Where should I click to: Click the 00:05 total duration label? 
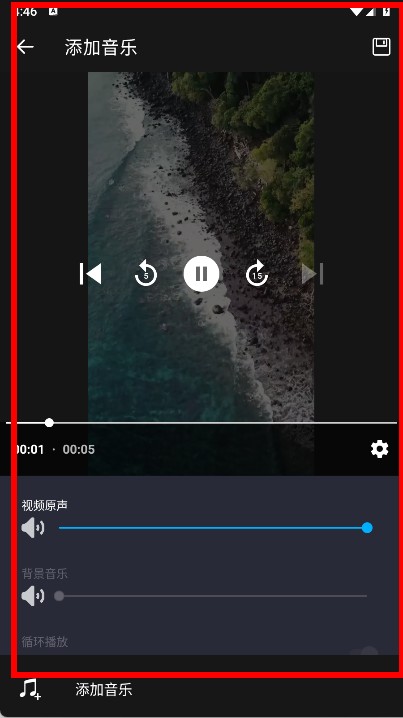[x=79, y=449]
